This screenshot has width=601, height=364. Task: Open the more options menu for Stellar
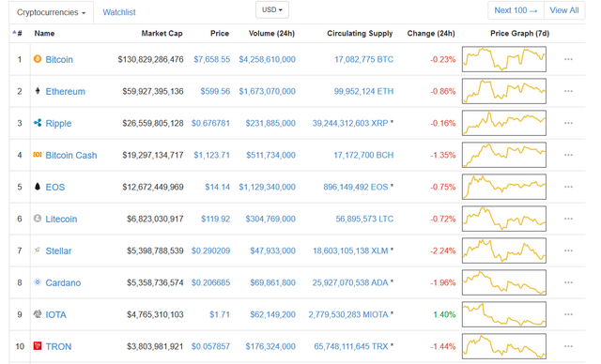pyautogui.click(x=568, y=250)
